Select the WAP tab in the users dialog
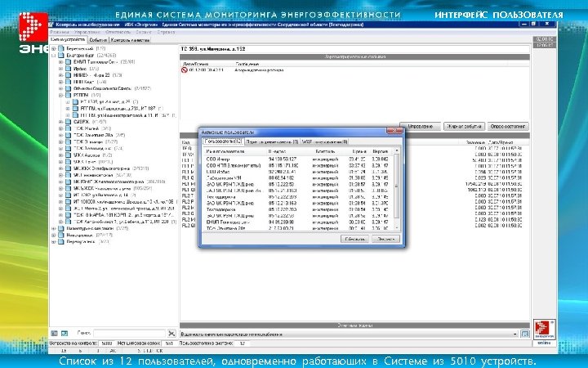 point(324,141)
